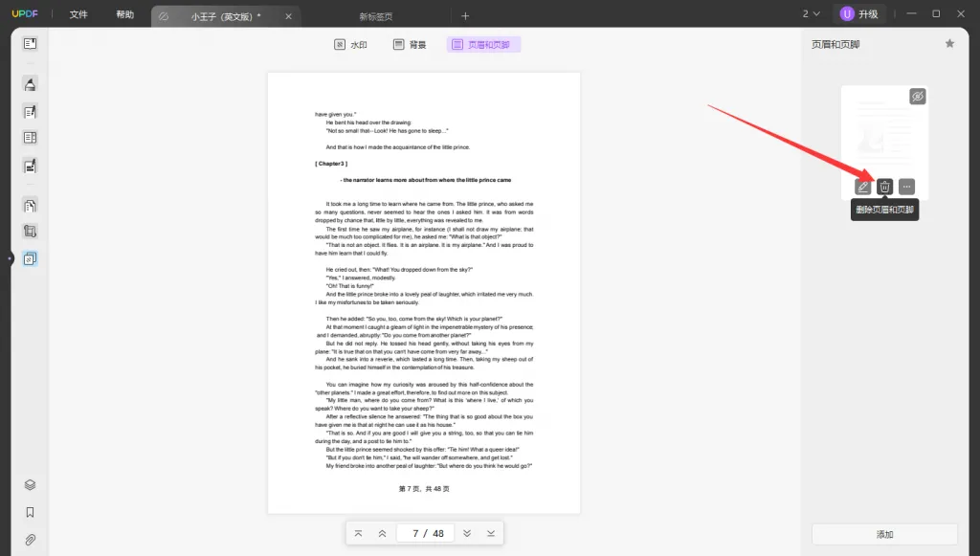Open the Crop pages tool icon
Image resolution: width=980 pixels, height=556 pixels.
(x=30, y=232)
